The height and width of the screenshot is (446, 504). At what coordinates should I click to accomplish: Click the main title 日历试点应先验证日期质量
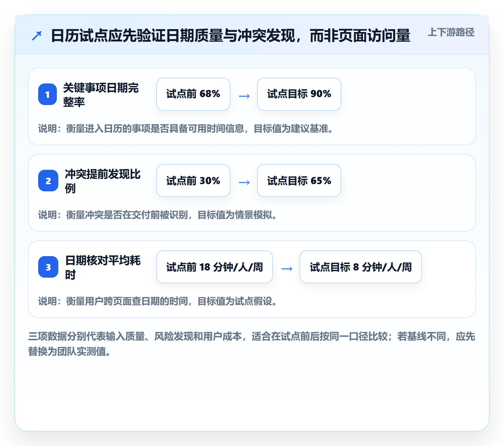click(231, 36)
